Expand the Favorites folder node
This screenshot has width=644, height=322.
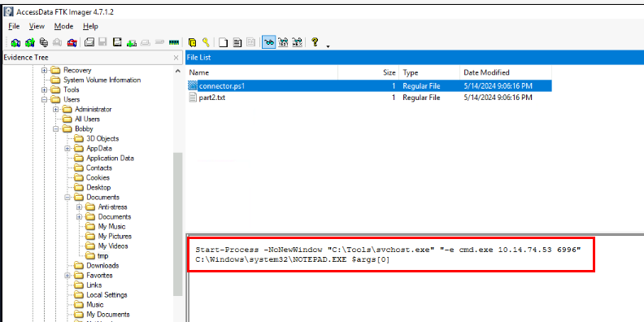click(x=67, y=275)
